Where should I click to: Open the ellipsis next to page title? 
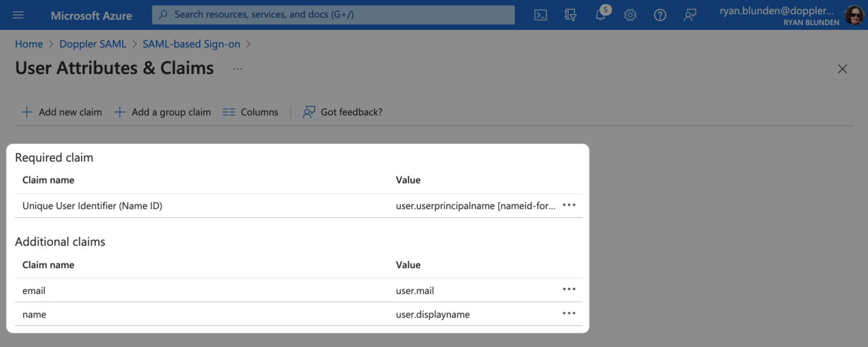click(x=238, y=69)
